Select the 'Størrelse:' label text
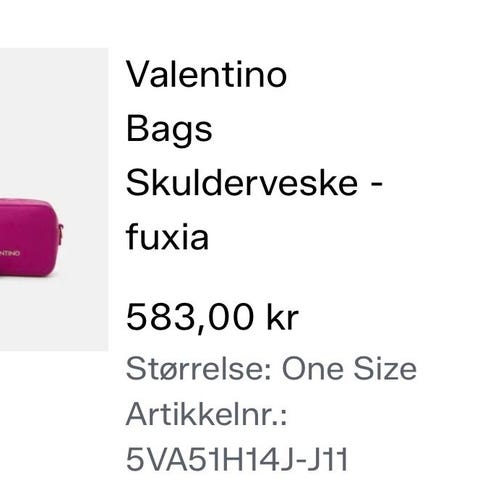 (x=199, y=369)
